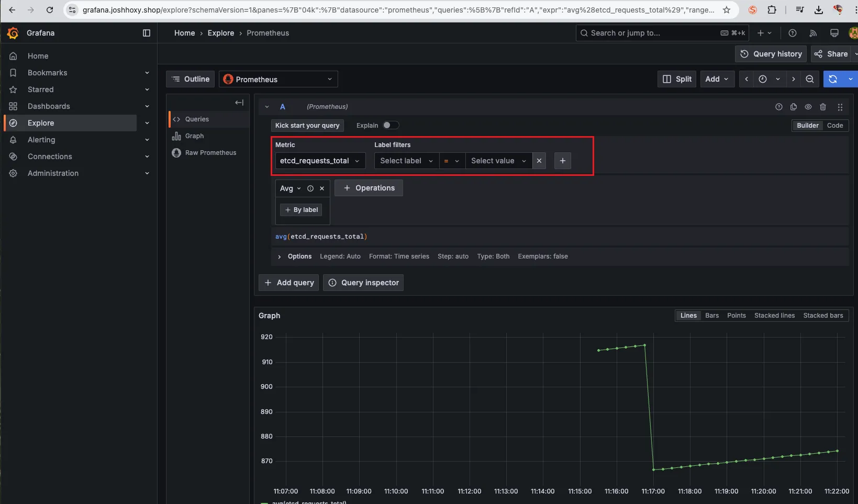Open the Add dropdown in toolbar
The width and height of the screenshot is (858, 504).
pos(717,79)
